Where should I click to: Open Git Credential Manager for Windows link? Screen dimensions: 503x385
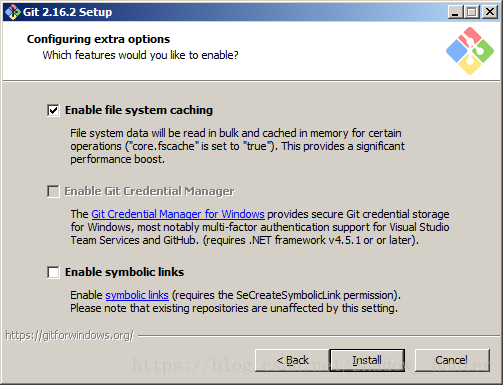(x=178, y=214)
